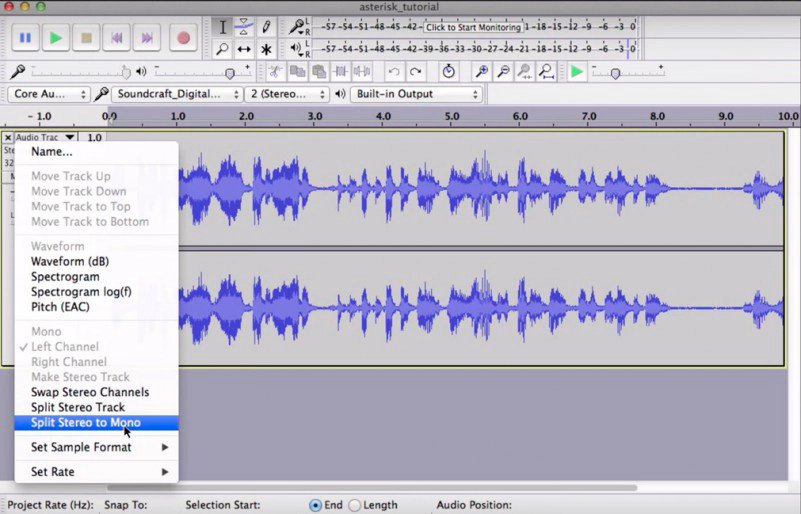Screen dimensions: 801x514
Task: Select the Selection (I-beam) tool
Action: (x=223, y=27)
